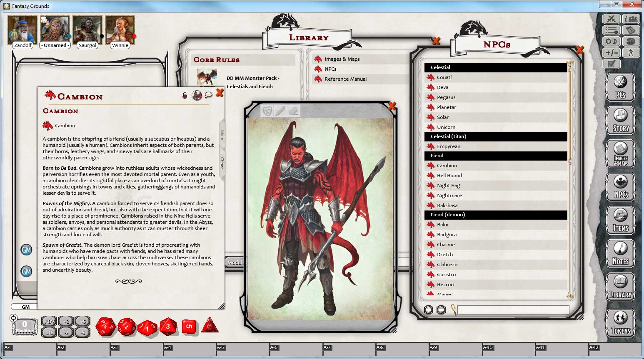Switch to the Main tab on Cambion sheet

tap(222, 135)
